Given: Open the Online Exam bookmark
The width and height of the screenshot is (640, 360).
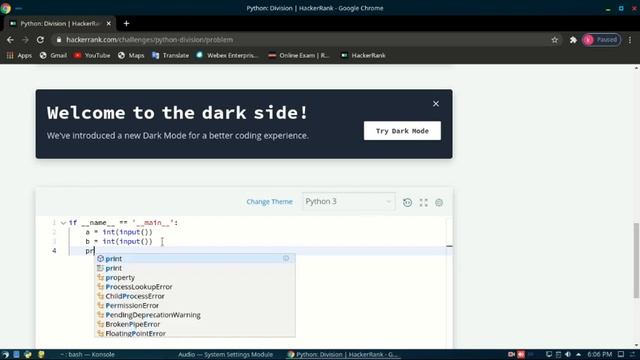Looking at the screenshot, I should (x=298, y=55).
